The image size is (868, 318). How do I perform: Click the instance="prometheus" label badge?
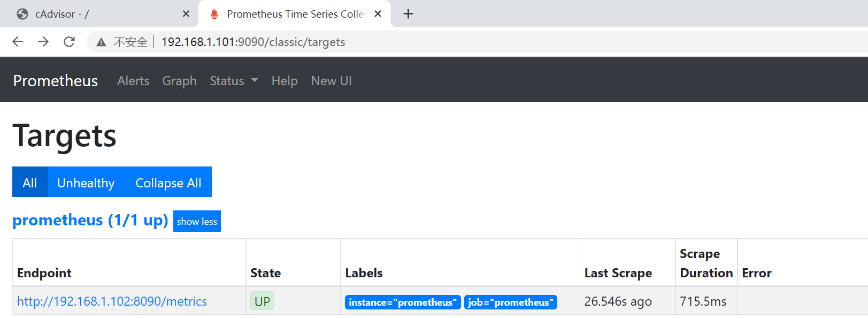click(403, 302)
